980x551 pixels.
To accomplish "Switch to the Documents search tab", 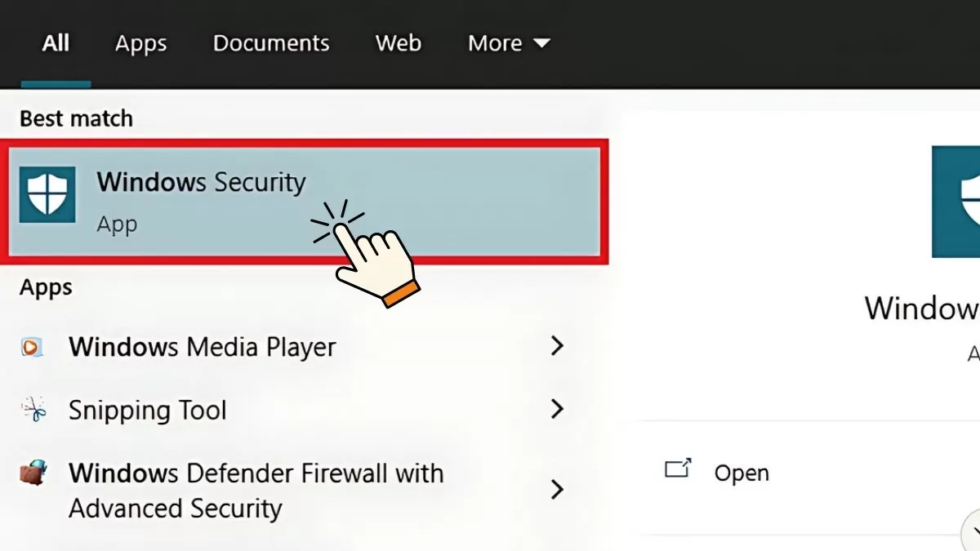I will click(271, 43).
